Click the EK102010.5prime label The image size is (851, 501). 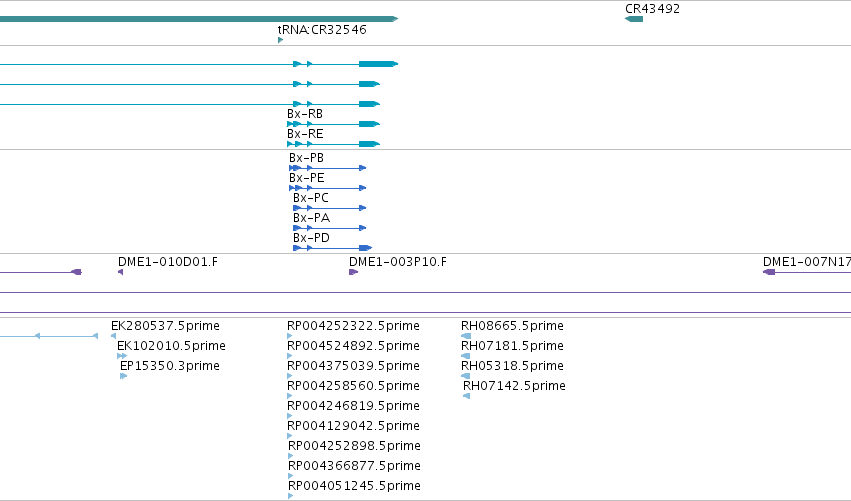[171, 346]
